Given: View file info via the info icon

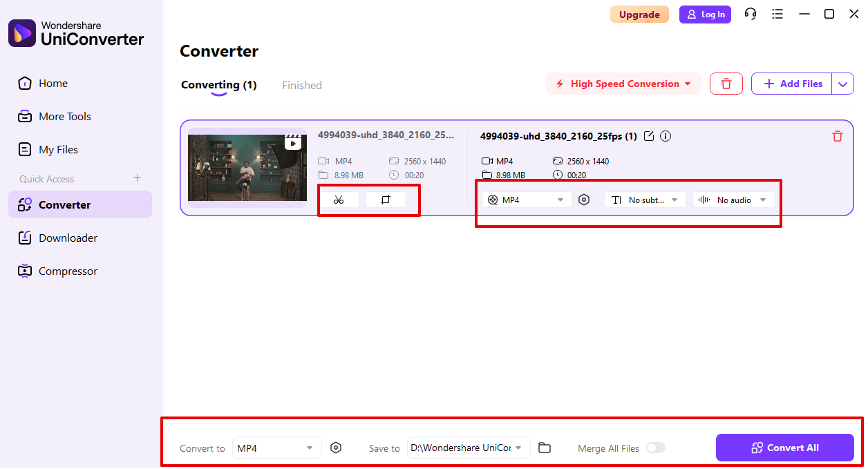Looking at the screenshot, I should click(x=665, y=136).
